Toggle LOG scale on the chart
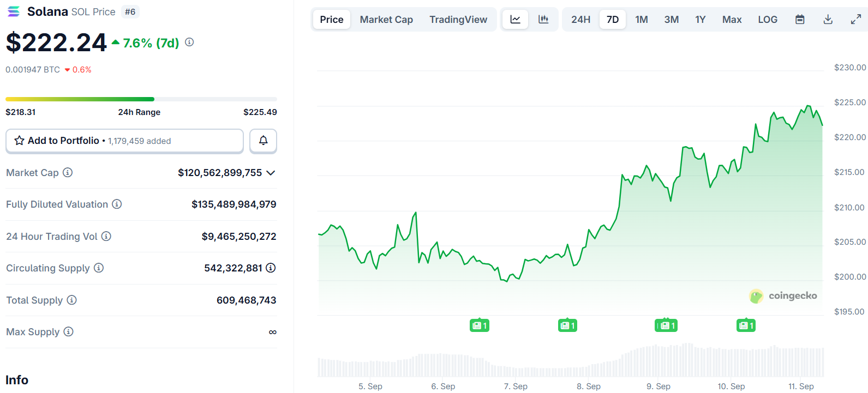The height and width of the screenshot is (393, 868). (x=768, y=20)
